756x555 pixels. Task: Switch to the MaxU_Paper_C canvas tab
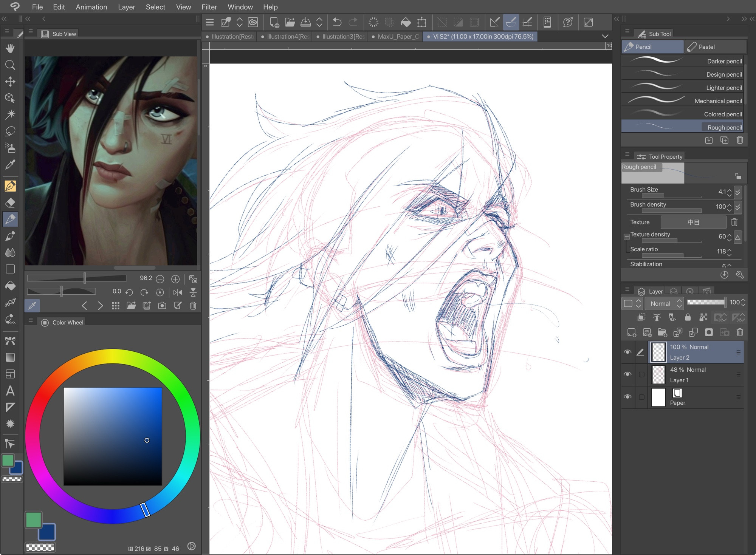pos(395,37)
